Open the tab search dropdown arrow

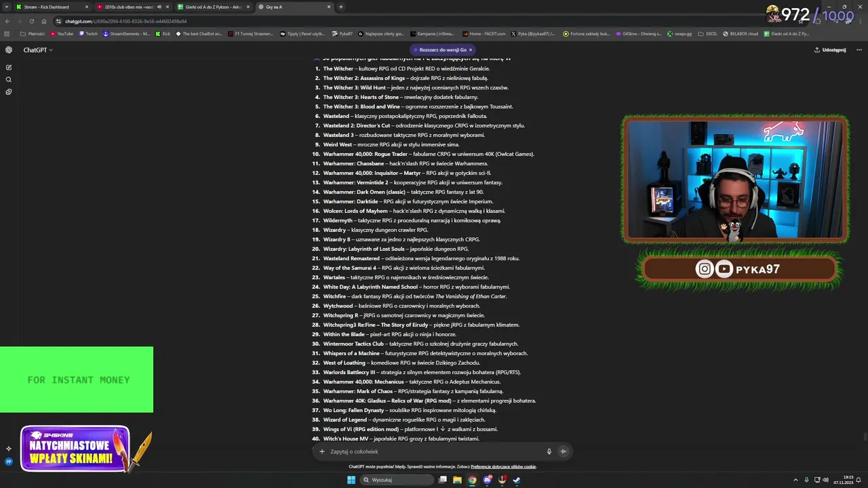(7, 7)
